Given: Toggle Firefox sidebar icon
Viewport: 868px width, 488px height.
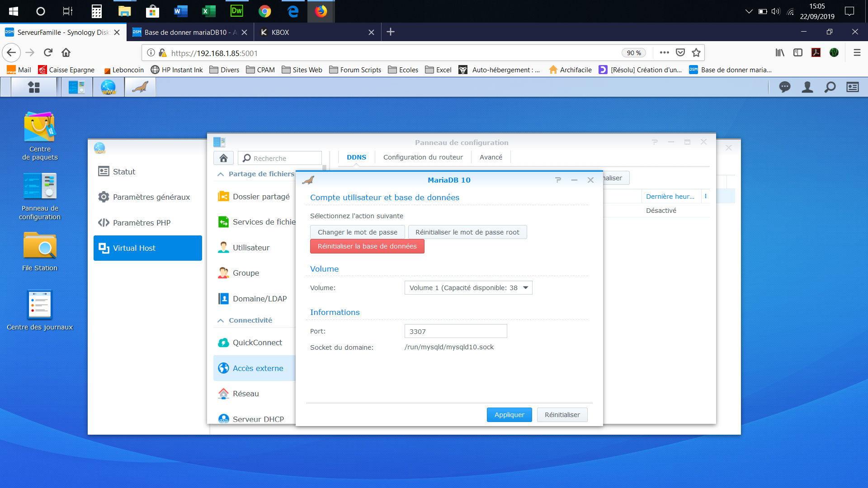Looking at the screenshot, I should pyautogui.click(x=798, y=53).
